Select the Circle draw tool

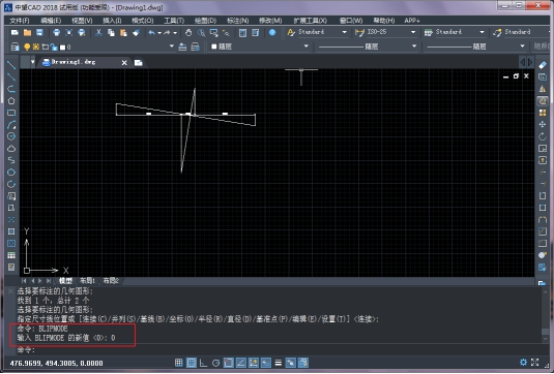[x=11, y=136]
